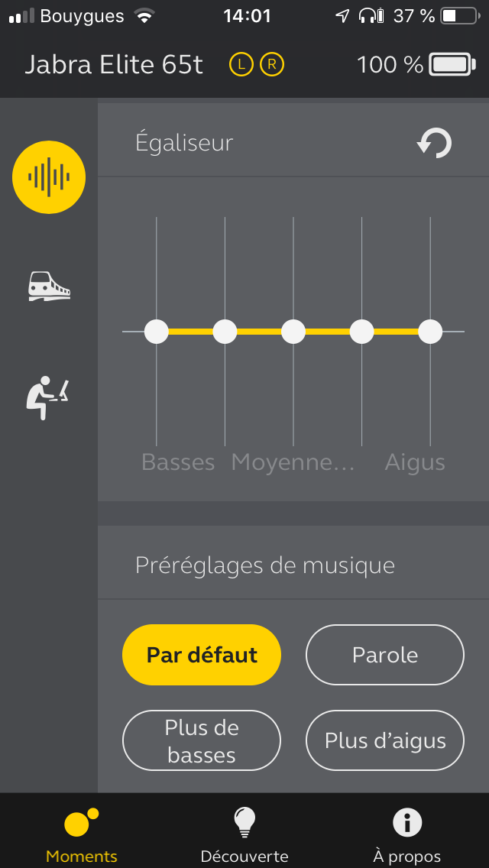The image size is (489, 868).
Task: Tap the left earbud L indicator
Action: coord(241,65)
